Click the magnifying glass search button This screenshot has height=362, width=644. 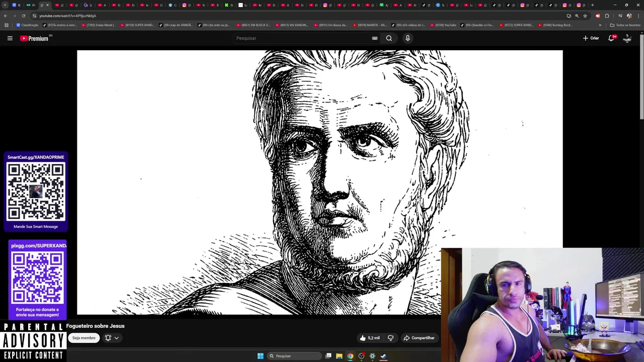point(389,38)
